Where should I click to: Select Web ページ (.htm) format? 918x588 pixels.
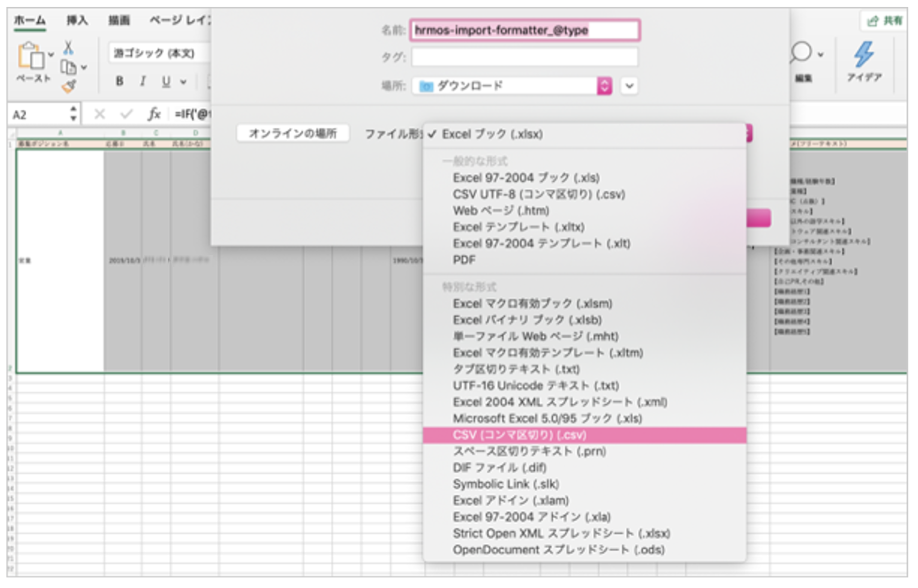(x=584, y=210)
